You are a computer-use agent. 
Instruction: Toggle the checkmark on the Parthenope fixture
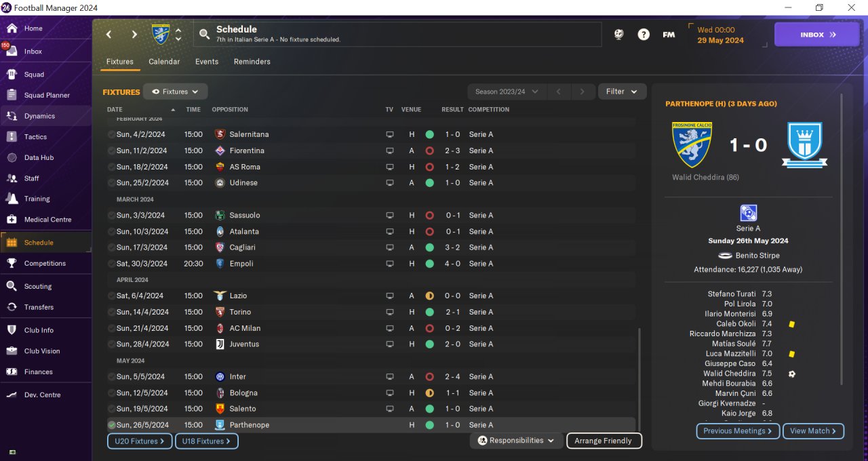[111, 425]
